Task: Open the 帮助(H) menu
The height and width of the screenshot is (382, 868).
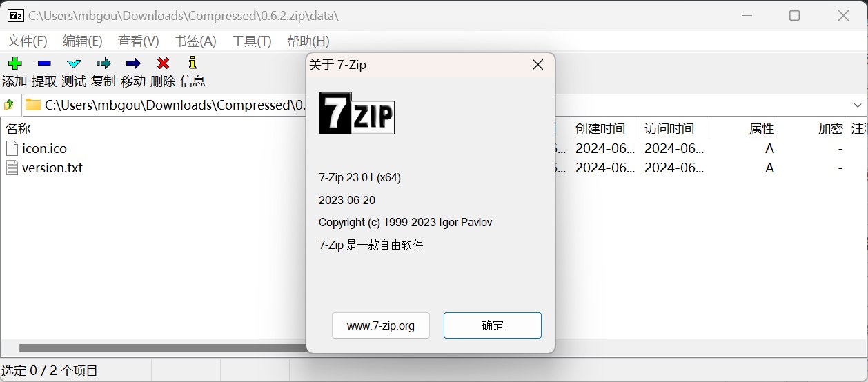Action: pos(308,41)
